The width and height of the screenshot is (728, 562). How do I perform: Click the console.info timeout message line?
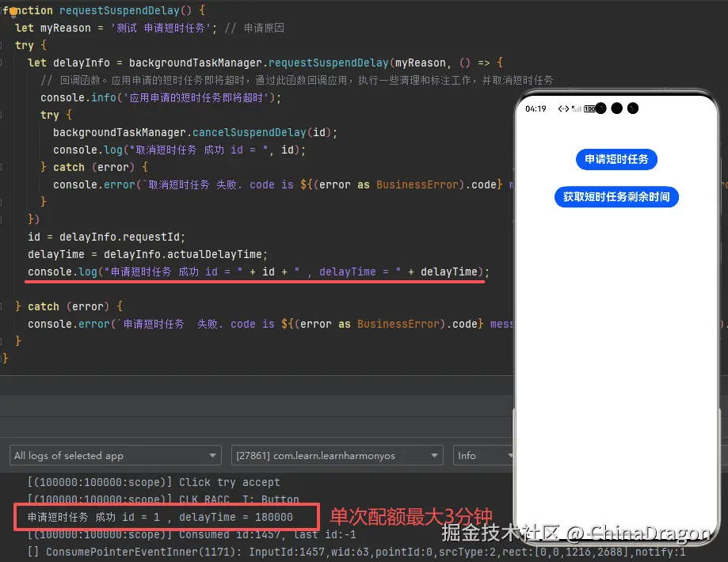click(x=161, y=97)
